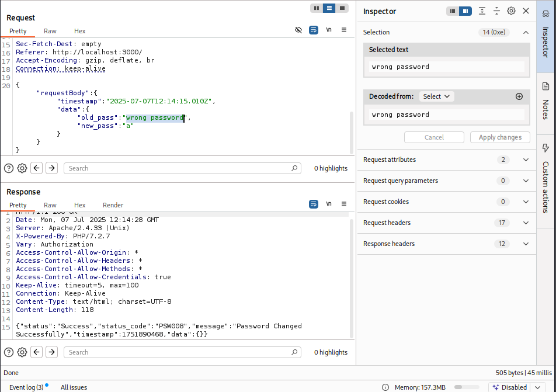Click Response search help icon
The width and height of the screenshot is (556, 392).
[x=9, y=352]
